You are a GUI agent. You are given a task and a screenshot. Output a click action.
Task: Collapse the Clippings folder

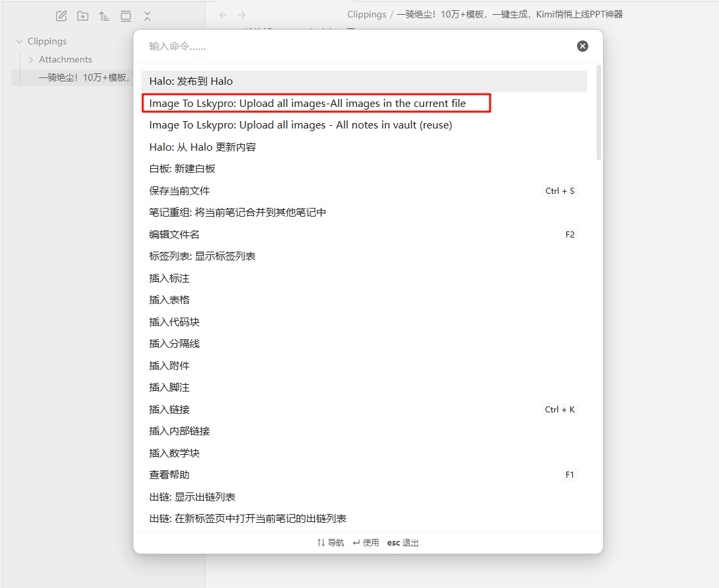20,42
